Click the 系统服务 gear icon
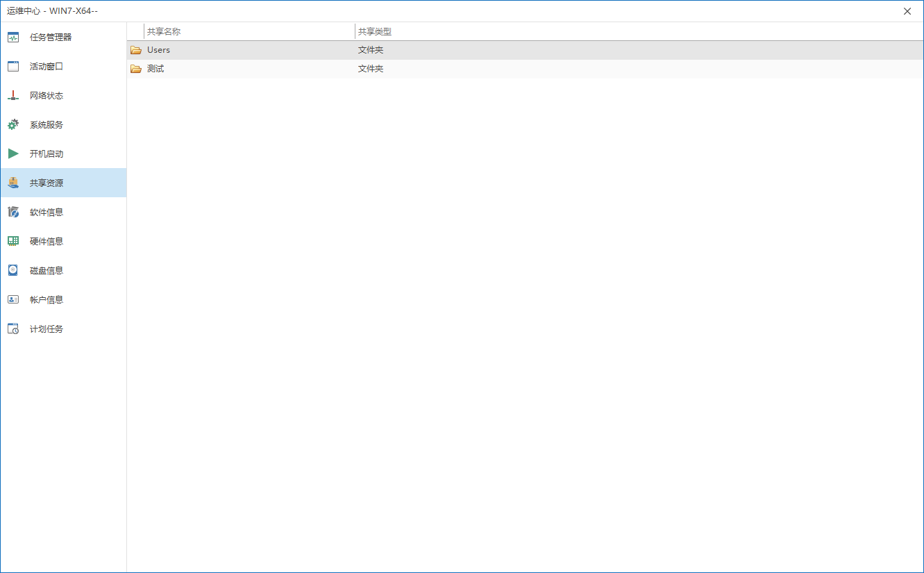Screen dimensions: 924x573 coord(13,124)
